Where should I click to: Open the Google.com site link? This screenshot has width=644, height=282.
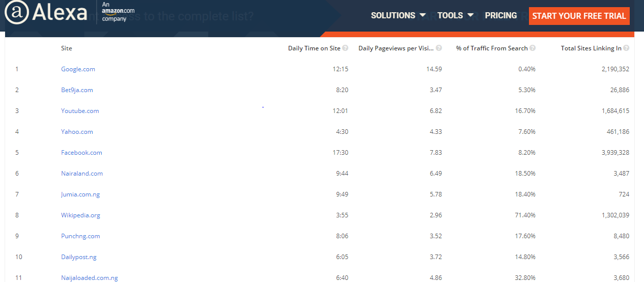click(x=78, y=69)
